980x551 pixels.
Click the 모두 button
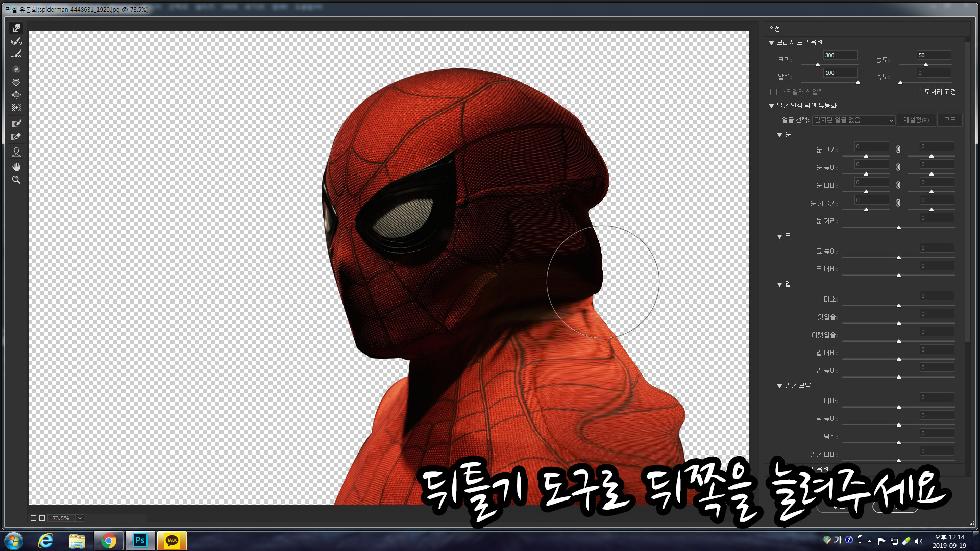pos(949,120)
